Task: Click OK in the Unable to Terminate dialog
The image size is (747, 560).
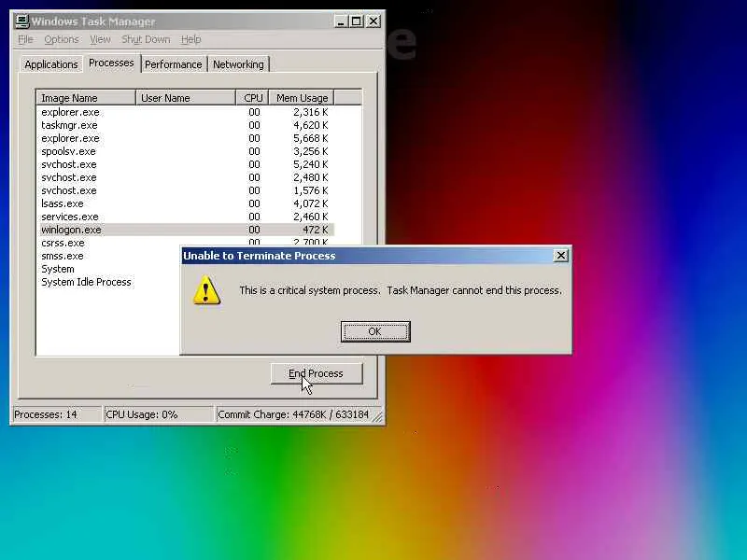Action: [375, 331]
